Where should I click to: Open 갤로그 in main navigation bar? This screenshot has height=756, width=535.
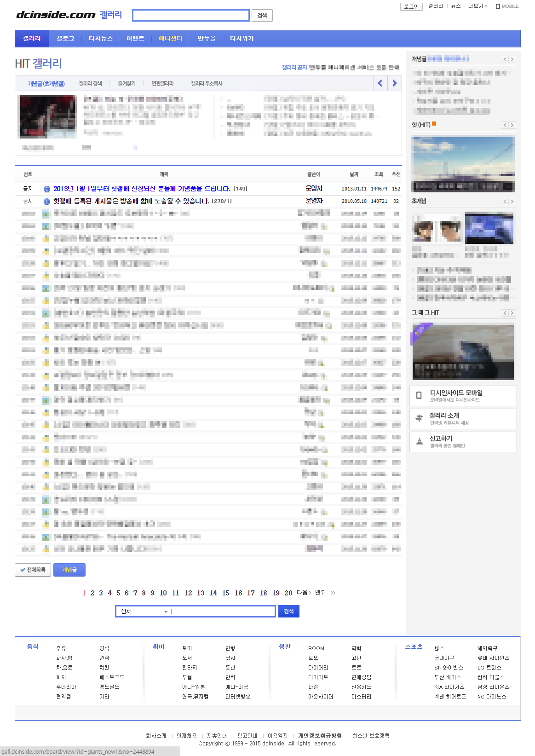coord(65,39)
